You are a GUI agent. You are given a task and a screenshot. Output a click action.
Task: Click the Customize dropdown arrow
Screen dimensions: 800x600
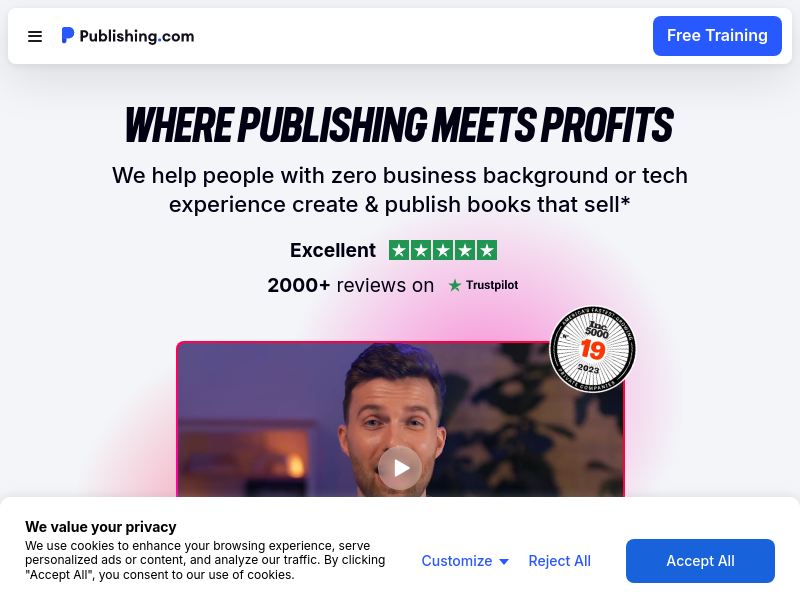pos(504,562)
